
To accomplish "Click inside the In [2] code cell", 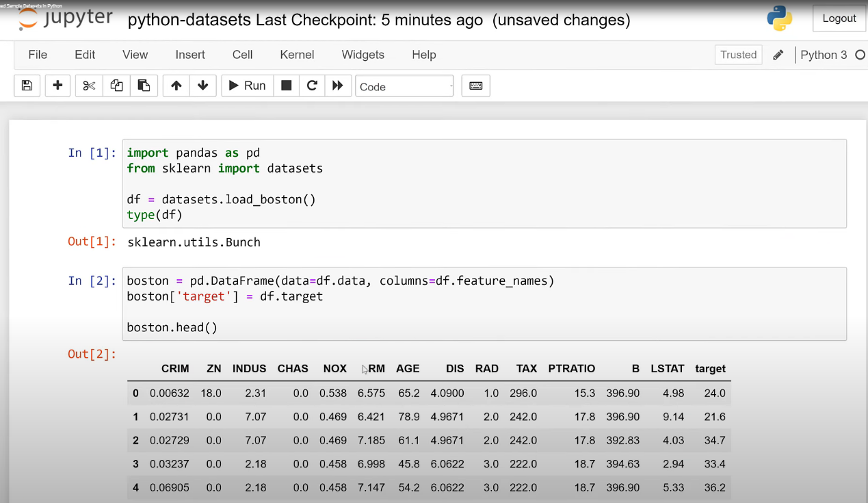I will pos(484,304).
